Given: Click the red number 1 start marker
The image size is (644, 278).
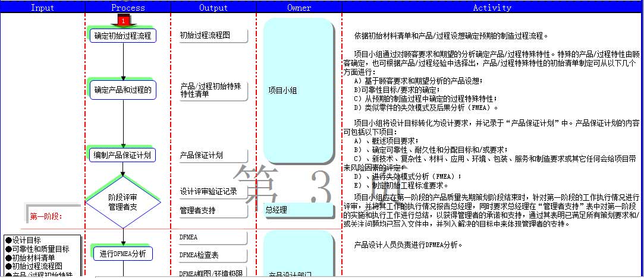Looking at the screenshot, I should tap(123, 21).
